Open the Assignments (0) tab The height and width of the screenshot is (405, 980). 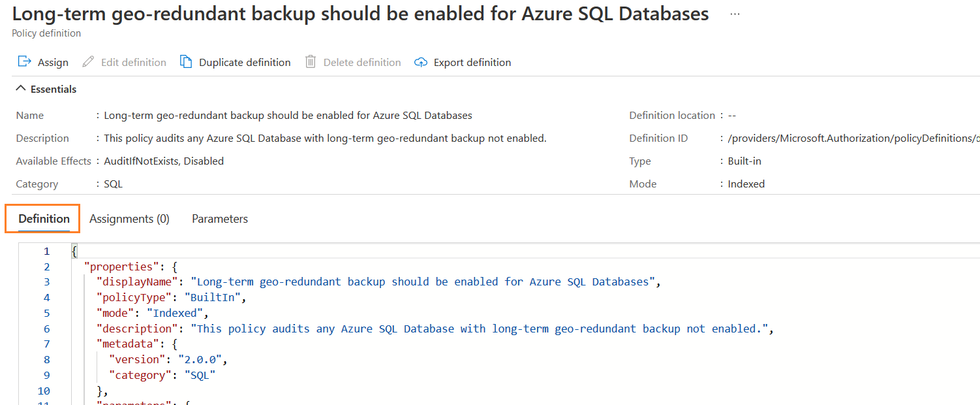tap(129, 219)
